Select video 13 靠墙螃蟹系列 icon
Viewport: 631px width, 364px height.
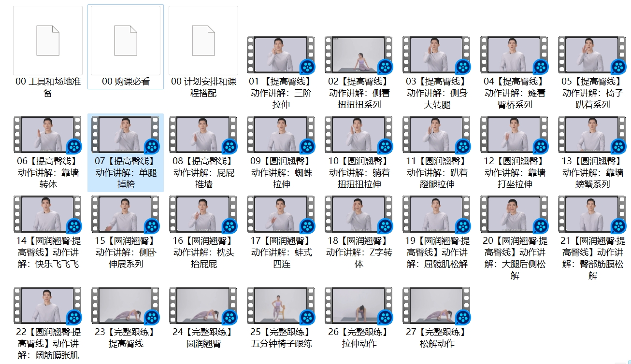(592, 135)
